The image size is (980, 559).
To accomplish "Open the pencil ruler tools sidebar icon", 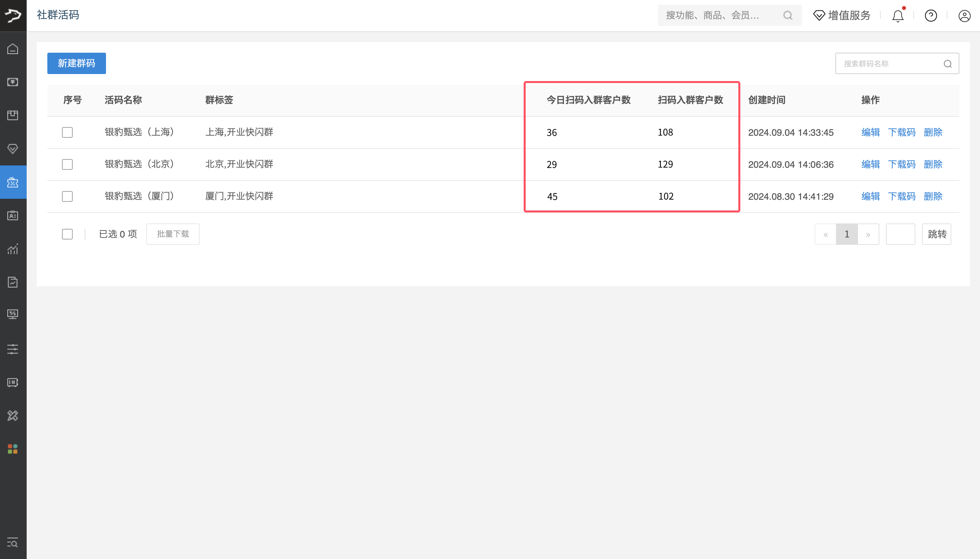I will click(x=13, y=415).
